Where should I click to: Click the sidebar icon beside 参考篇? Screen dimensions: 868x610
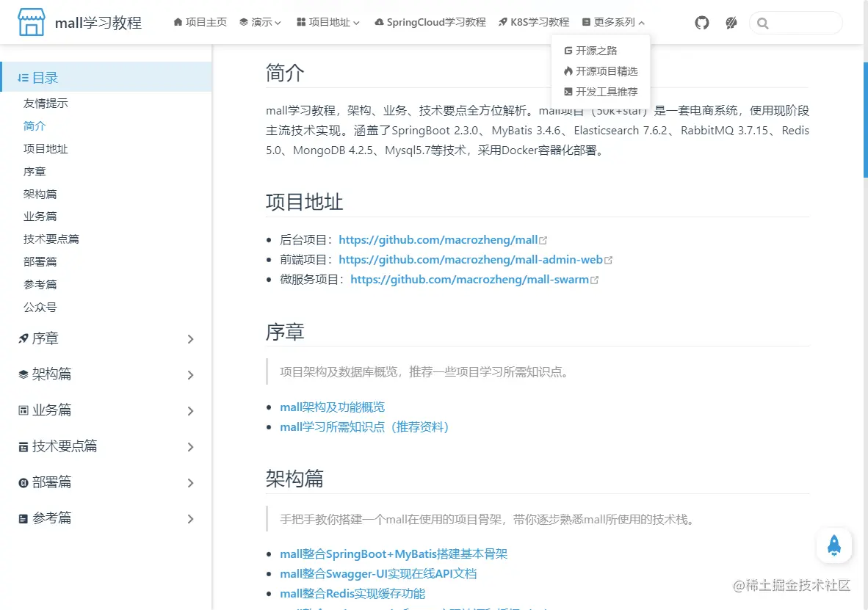coord(23,519)
